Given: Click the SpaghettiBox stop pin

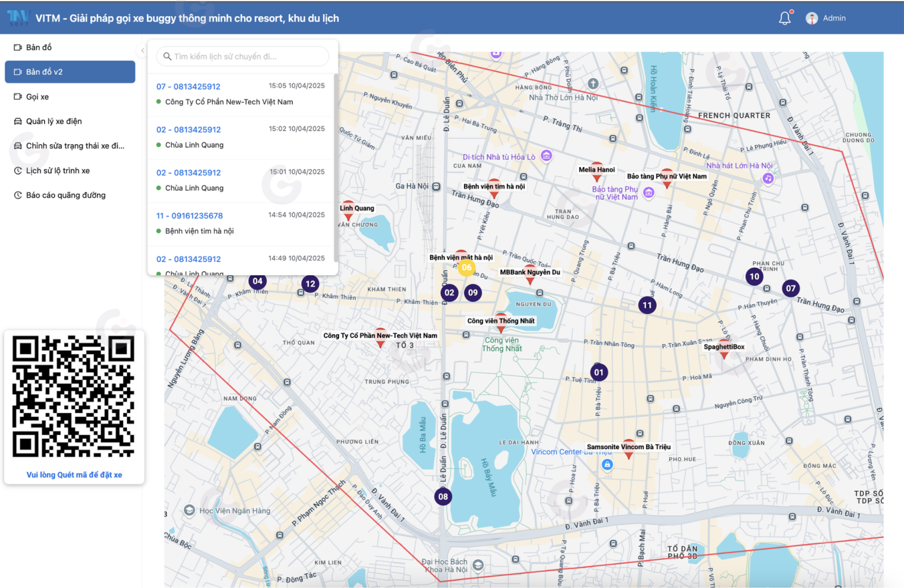Looking at the screenshot, I should [724, 349].
